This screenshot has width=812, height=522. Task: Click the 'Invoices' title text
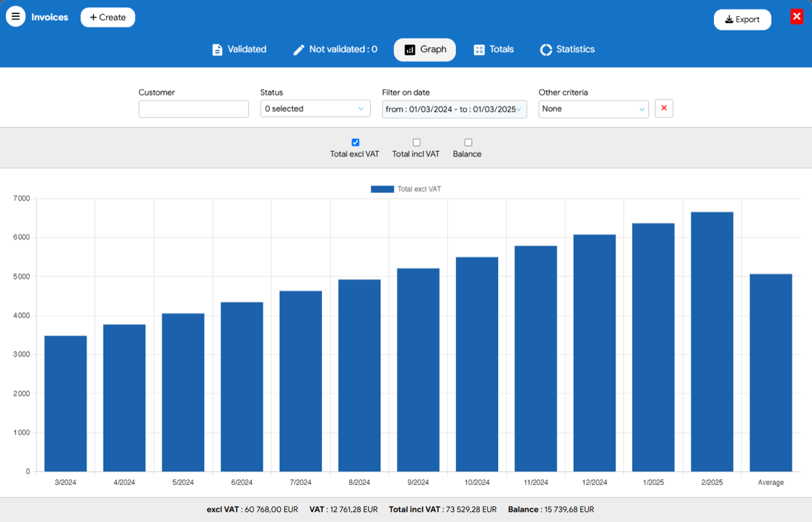pyautogui.click(x=50, y=18)
